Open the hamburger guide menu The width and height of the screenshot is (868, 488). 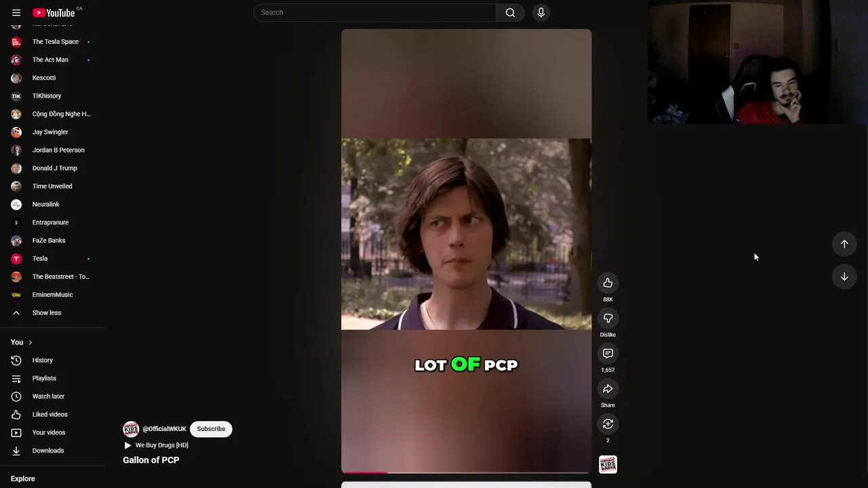[16, 12]
